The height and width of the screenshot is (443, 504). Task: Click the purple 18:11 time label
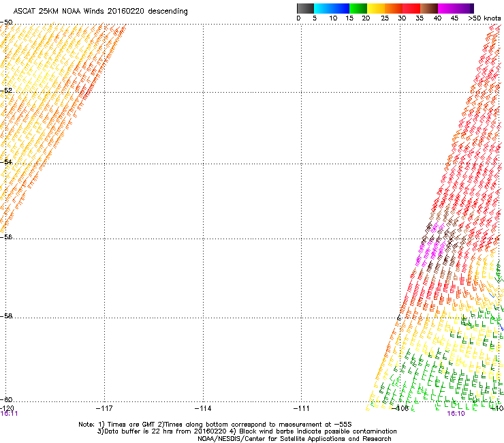coord(9,414)
